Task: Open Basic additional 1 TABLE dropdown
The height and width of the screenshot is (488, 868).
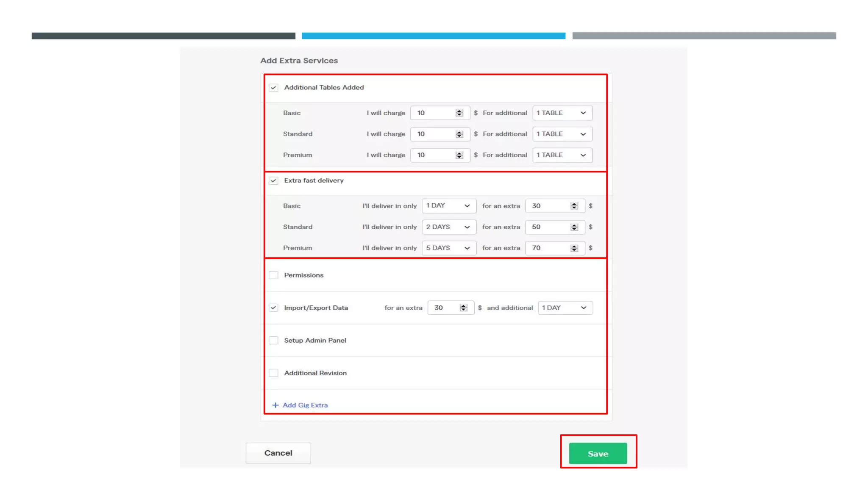Action: 562,113
